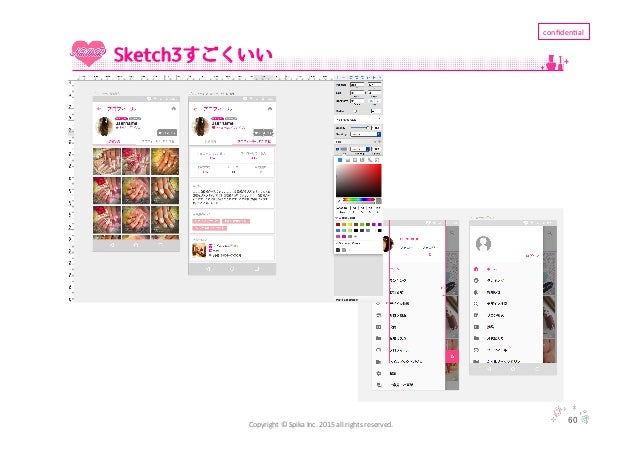Click the search icon atop logged-out drawer mockup

tap(549, 234)
